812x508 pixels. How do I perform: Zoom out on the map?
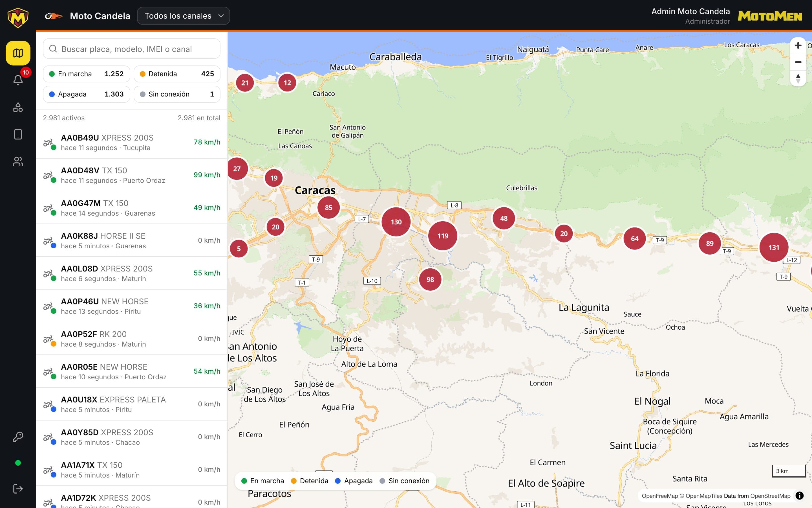click(x=798, y=62)
